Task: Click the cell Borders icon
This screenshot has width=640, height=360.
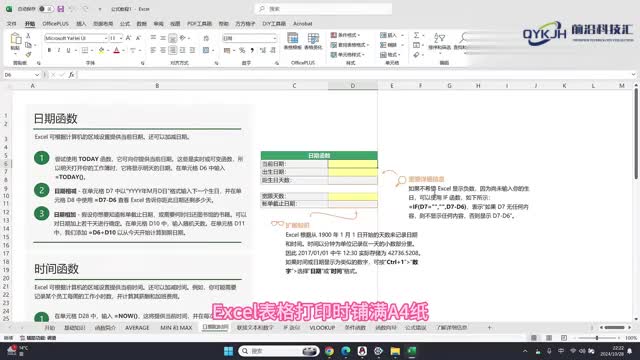Action: pos(84,50)
